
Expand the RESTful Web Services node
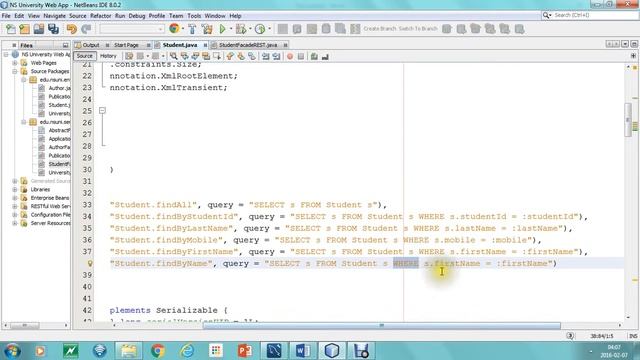pos(15,206)
